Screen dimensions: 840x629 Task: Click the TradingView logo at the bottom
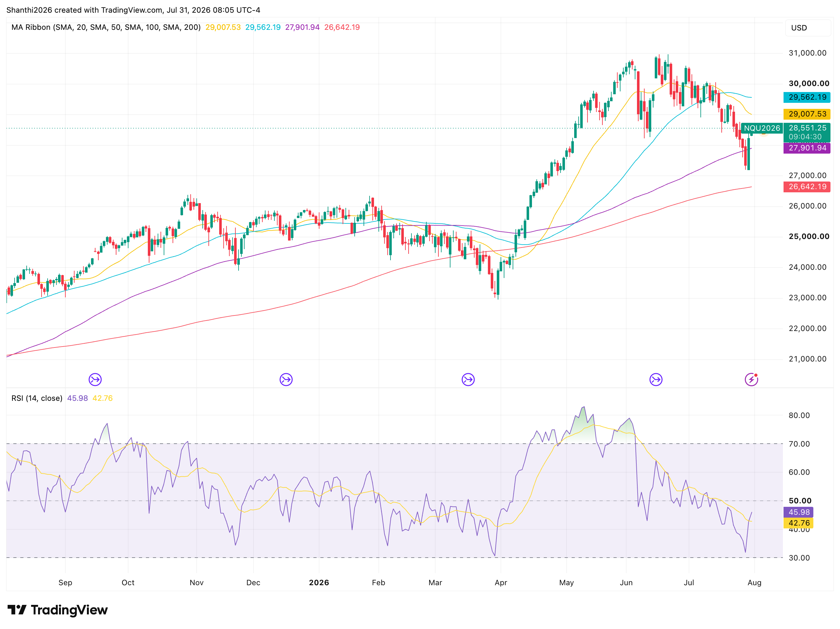[58, 610]
